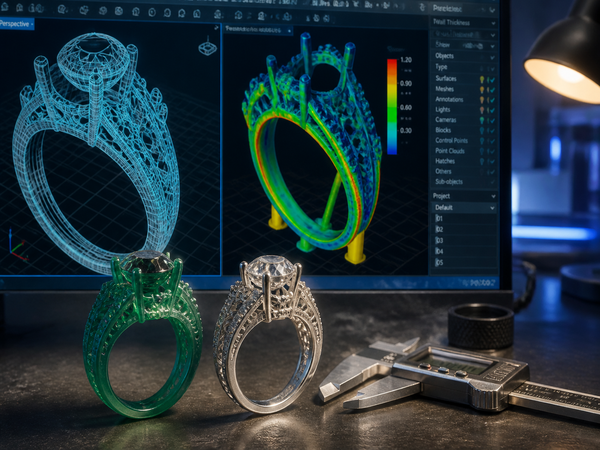Uncheck the Lights checkmark
The width and height of the screenshot is (600, 450).
point(492,110)
